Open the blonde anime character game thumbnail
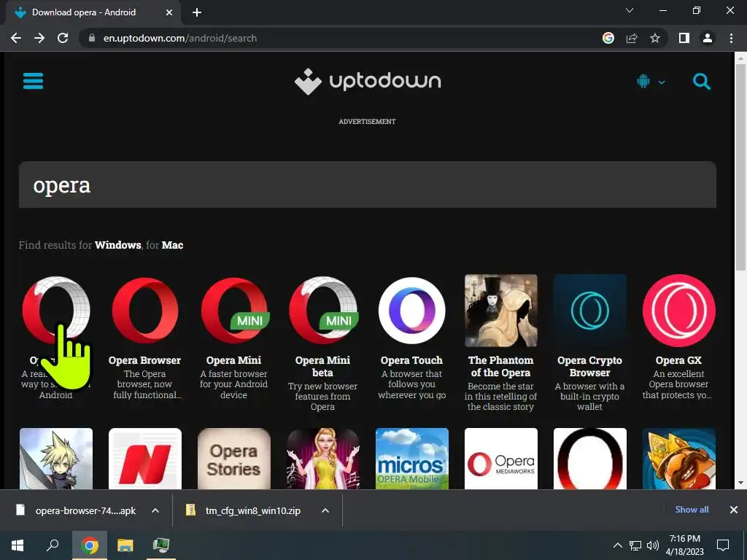The height and width of the screenshot is (560, 747). 56,459
